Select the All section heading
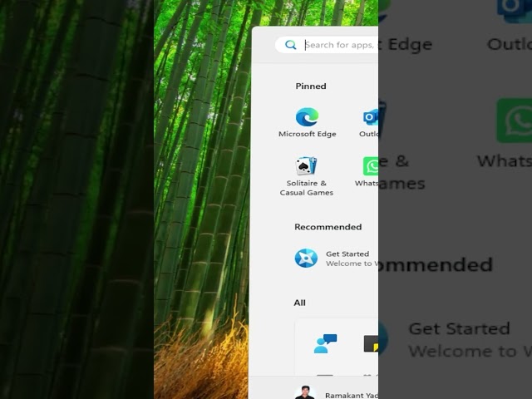 click(x=299, y=303)
